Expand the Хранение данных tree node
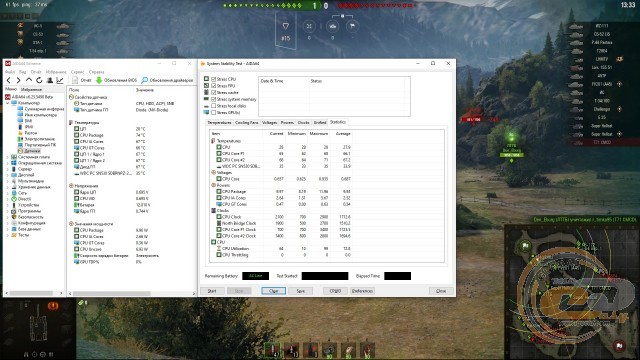This screenshot has width=640, height=360. pyautogui.click(x=7, y=187)
